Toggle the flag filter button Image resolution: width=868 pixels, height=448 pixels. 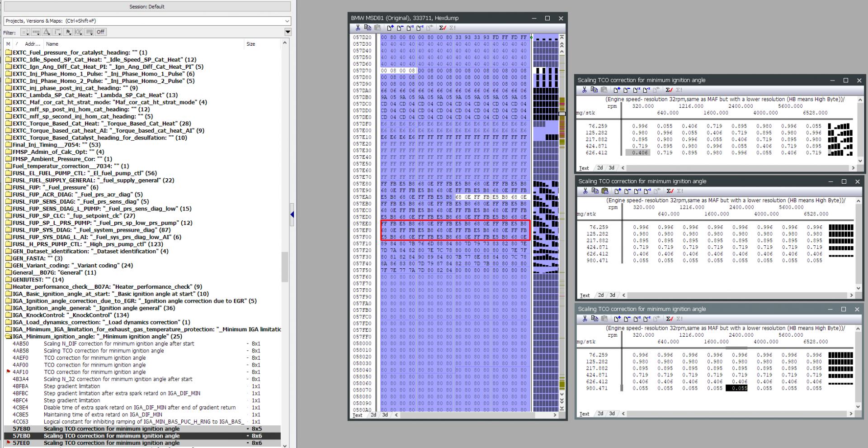(x=68, y=32)
